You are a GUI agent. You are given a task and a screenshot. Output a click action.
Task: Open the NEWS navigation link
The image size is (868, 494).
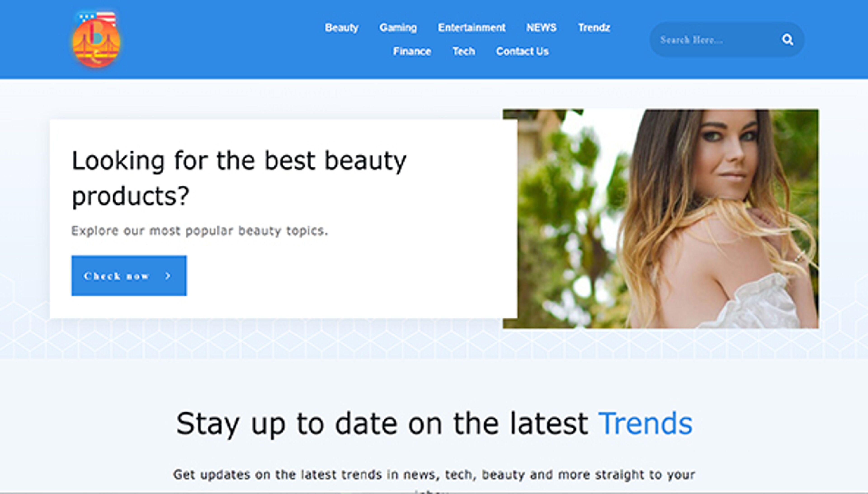[x=541, y=28]
